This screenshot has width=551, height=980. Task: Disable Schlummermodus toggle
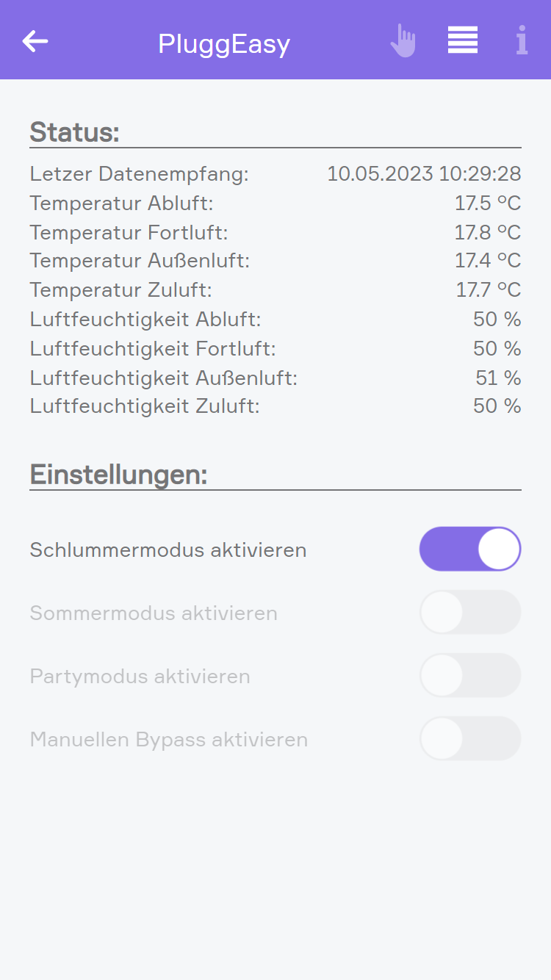point(470,549)
